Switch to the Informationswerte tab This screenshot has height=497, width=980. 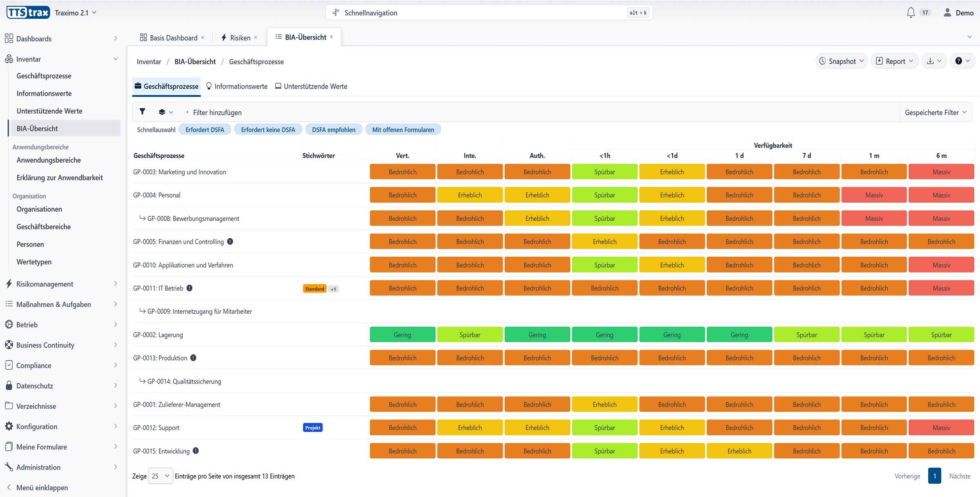tap(237, 86)
